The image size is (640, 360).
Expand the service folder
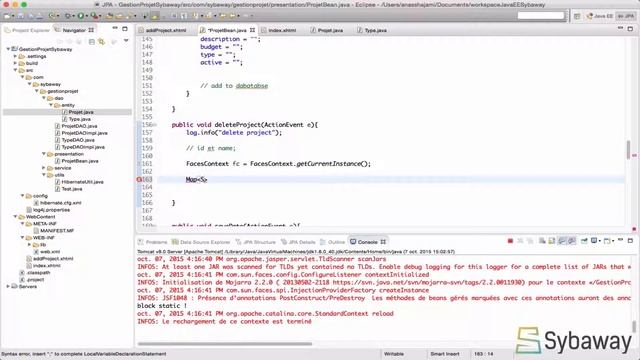point(44,168)
